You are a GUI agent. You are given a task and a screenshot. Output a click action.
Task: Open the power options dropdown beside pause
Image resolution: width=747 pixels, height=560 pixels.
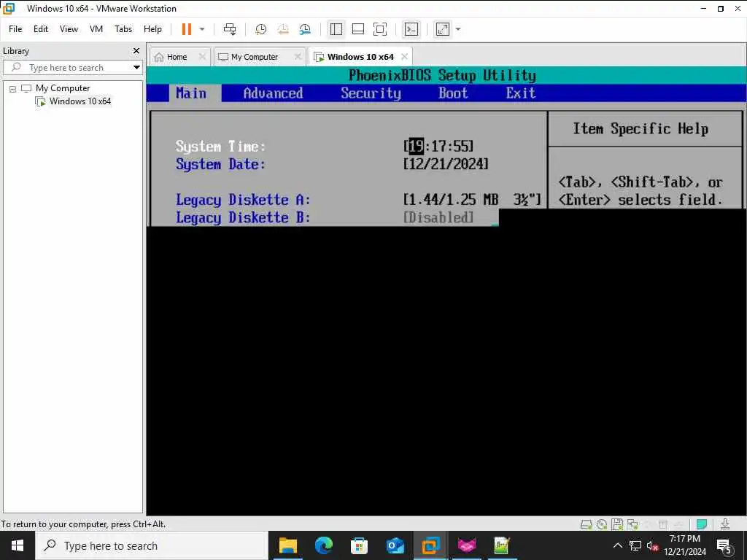[x=202, y=29]
